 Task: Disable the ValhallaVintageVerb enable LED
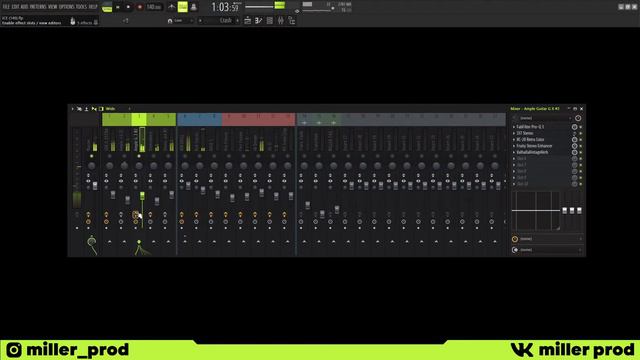581,153
